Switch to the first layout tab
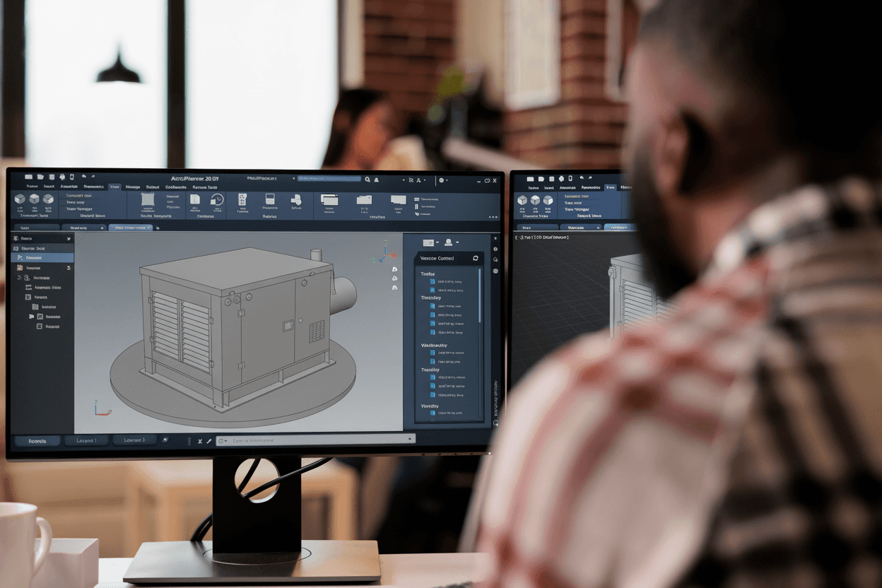Image resolution: width=882 pixels, height=588 pixels. tap(86, 441)
